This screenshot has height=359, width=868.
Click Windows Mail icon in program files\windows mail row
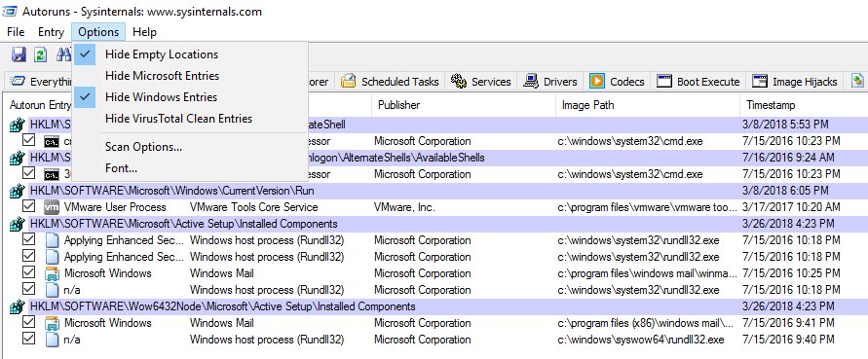[52, 273]
